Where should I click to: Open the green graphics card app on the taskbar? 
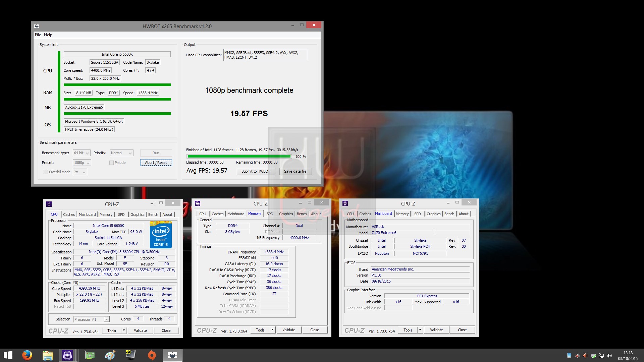click(90, 355)
